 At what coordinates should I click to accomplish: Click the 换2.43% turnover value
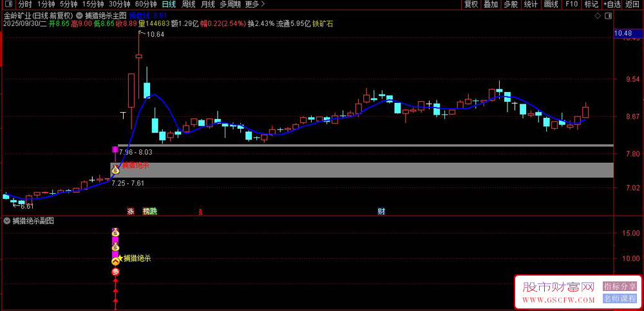[x=261, y=24]
